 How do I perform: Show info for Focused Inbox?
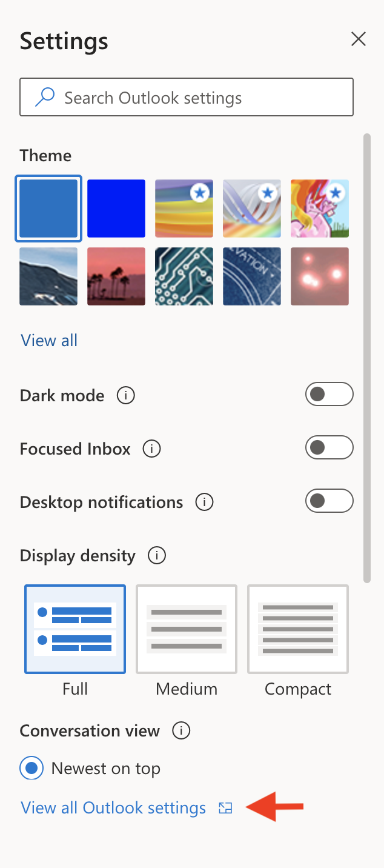click(x=151, y=449)
